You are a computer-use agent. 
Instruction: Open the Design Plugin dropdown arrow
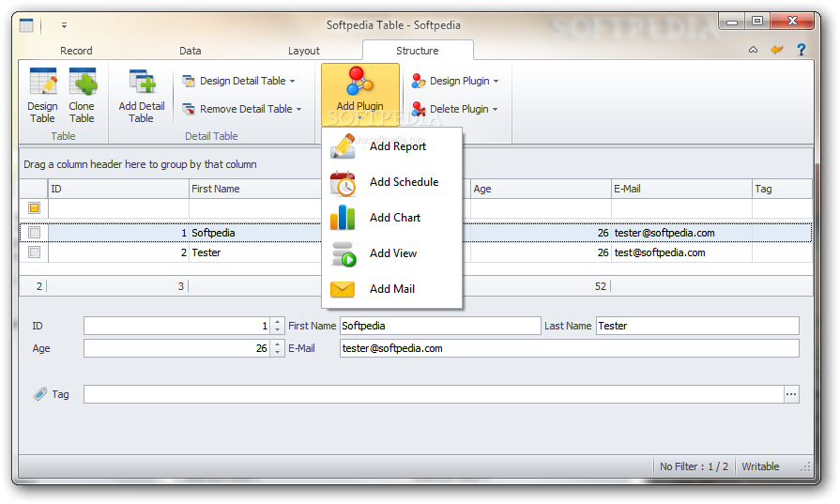[496, 82]
